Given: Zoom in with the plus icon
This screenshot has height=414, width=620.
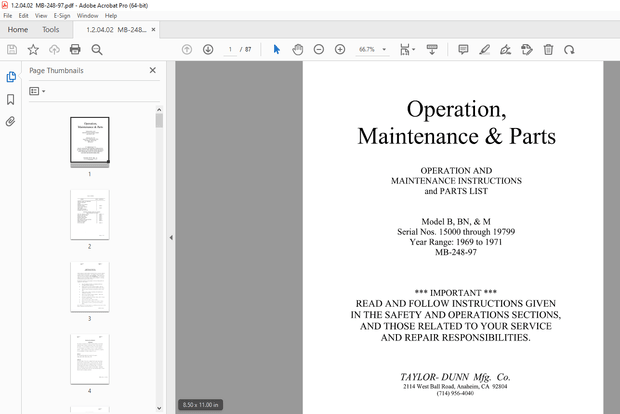Looking at the screenshot, I should pyautogui.click(x=340, y=49).
